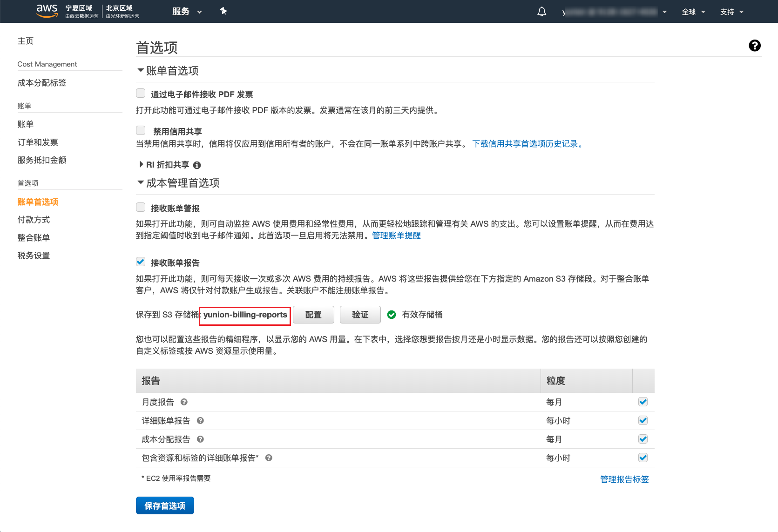
Task: Click the 管理账单提醒 link
Action: 396,236
